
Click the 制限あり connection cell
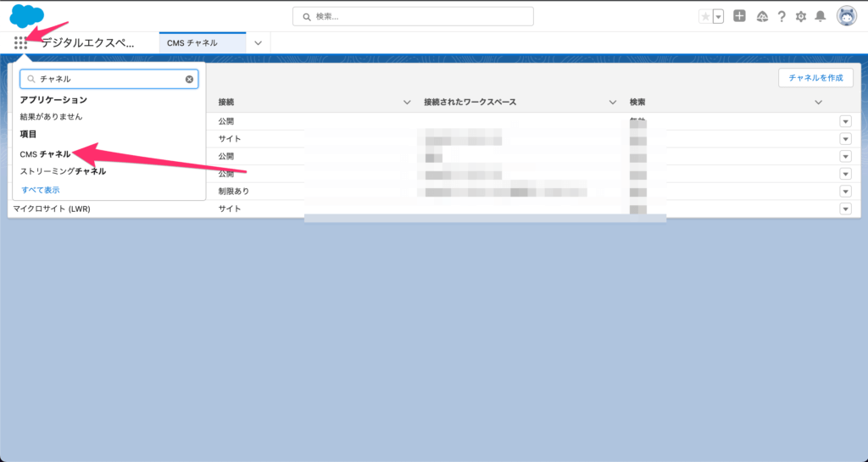click(234, 192)
